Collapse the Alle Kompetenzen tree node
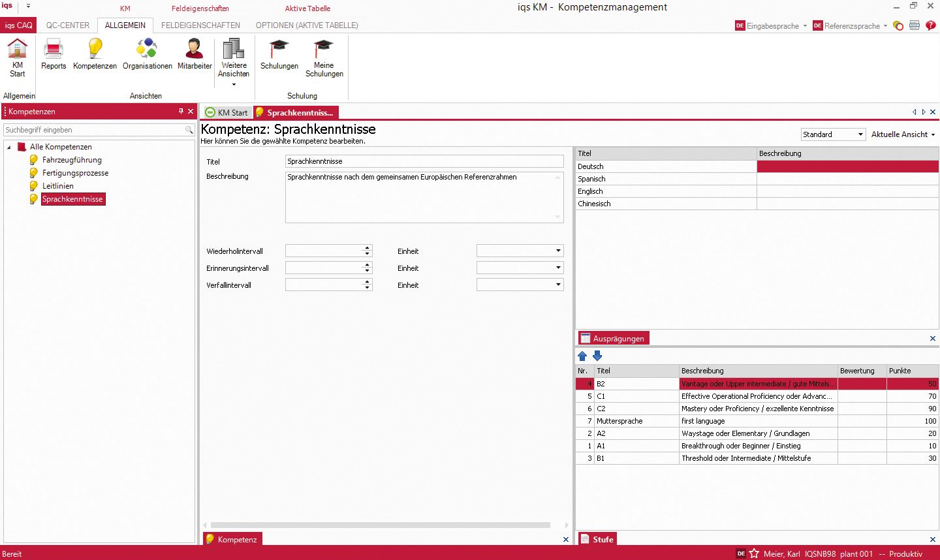Viewport: 940px width, 560px height. (8, 146)
